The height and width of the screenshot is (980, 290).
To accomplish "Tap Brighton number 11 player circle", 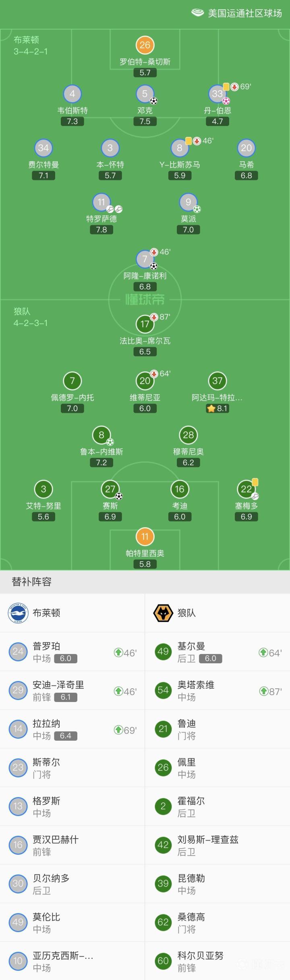I will (x=101, y=202).
